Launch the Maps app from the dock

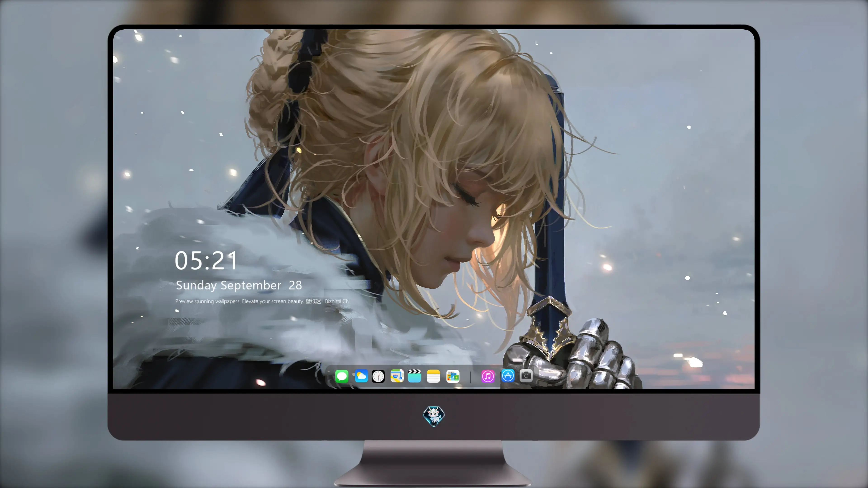click(397, 376)
